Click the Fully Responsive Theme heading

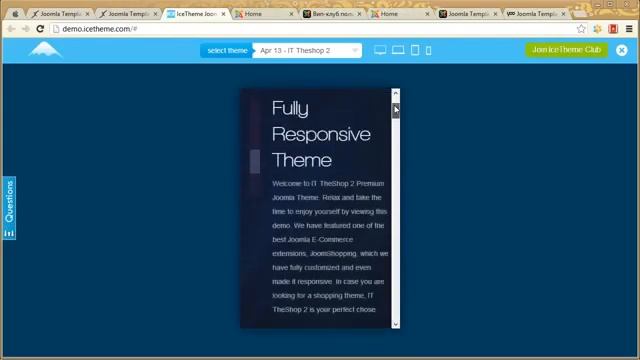(321, 134)
